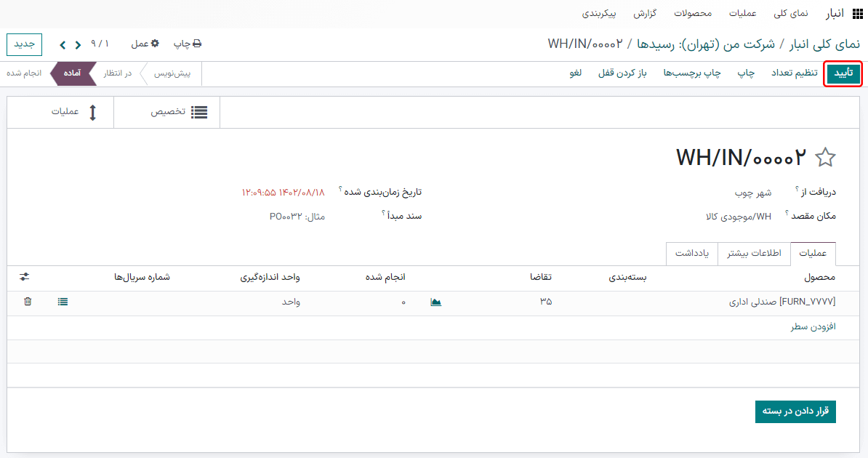Click چاپ برچسب‌ها button
This screenshot has height=458, width=868.
coord(692,73)
